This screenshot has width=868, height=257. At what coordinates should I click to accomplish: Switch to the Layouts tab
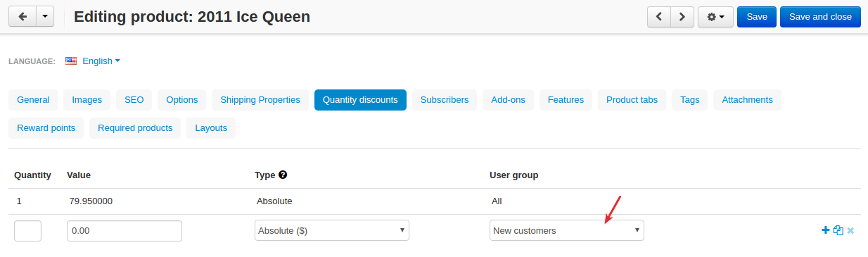click(211, 128)
